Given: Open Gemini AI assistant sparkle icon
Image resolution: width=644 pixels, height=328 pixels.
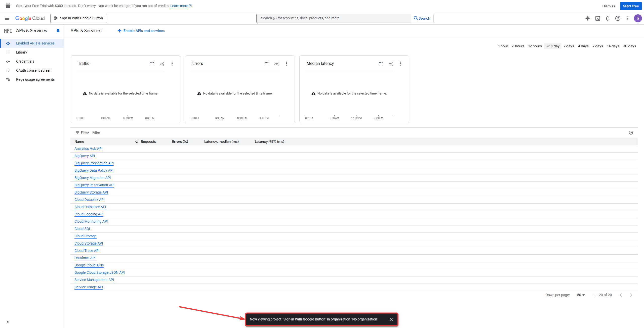Looking at the screenshot, I should (x=587, y=18).
